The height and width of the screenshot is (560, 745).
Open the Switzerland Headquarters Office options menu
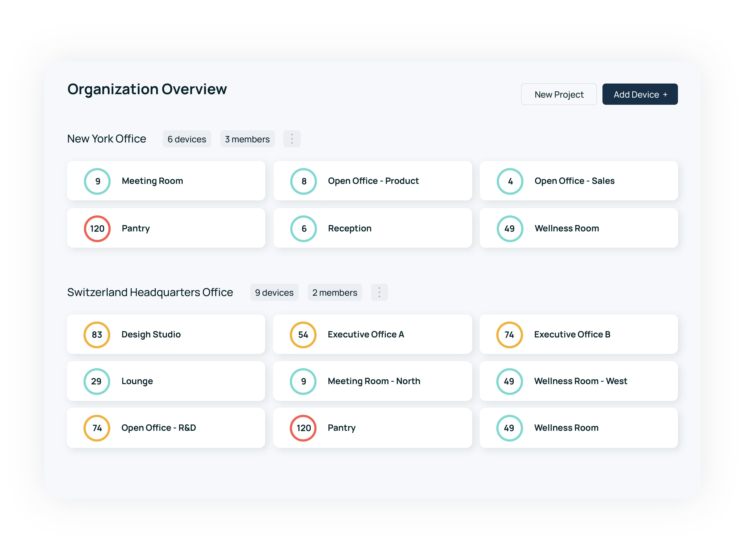tap(379, 292)
